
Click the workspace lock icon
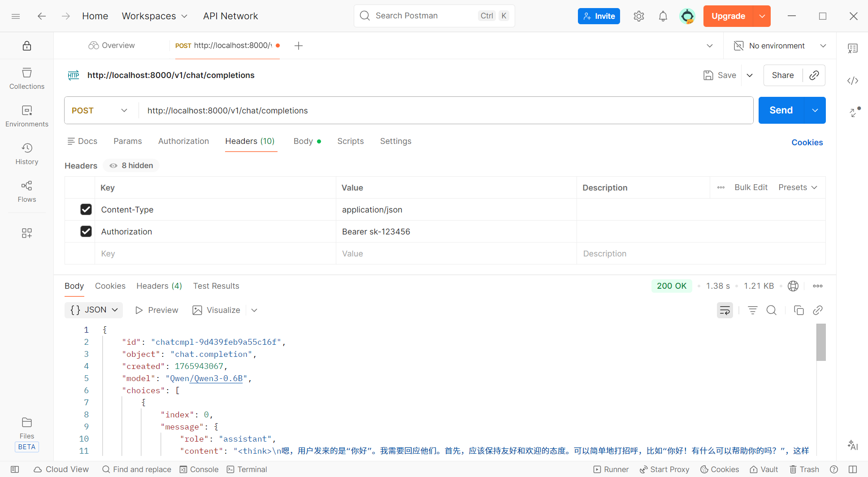(x=27, y=46)
